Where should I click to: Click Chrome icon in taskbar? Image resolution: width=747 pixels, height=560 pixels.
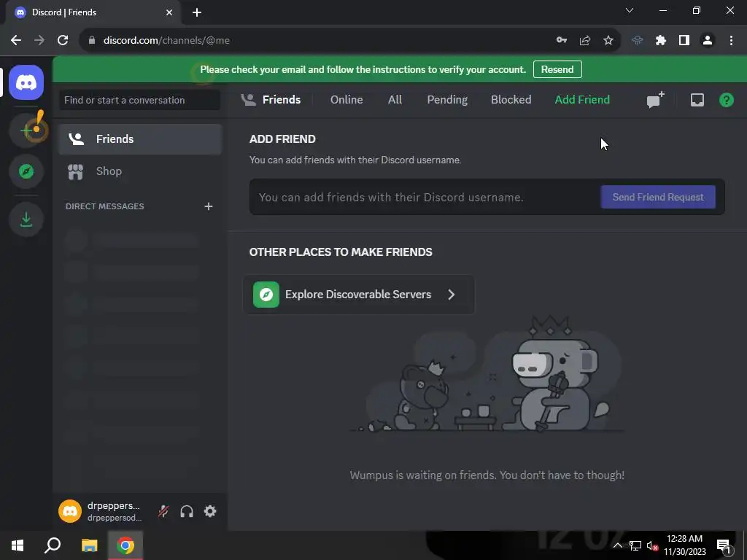click(125, 545)
